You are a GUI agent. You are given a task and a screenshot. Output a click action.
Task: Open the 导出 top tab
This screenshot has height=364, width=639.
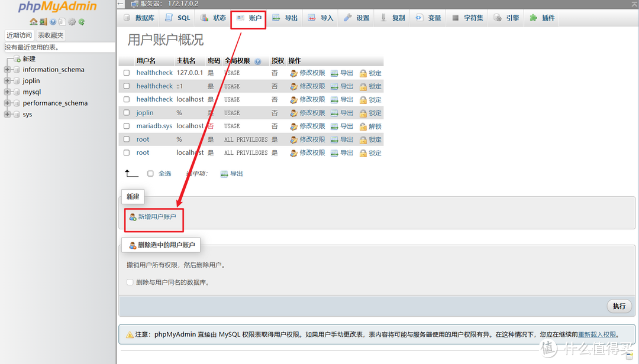click(x=285, y=18)
